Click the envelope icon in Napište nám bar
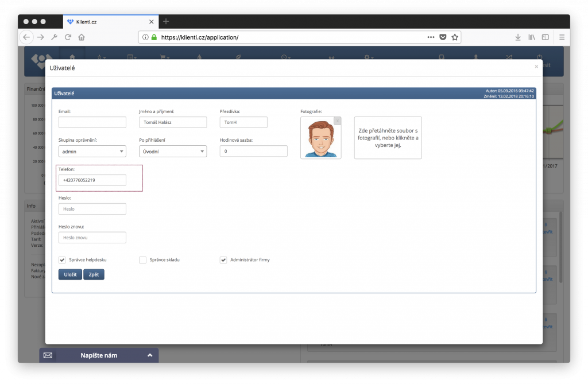588x384 pixels. pyautogui.click(x=48, y=355)
